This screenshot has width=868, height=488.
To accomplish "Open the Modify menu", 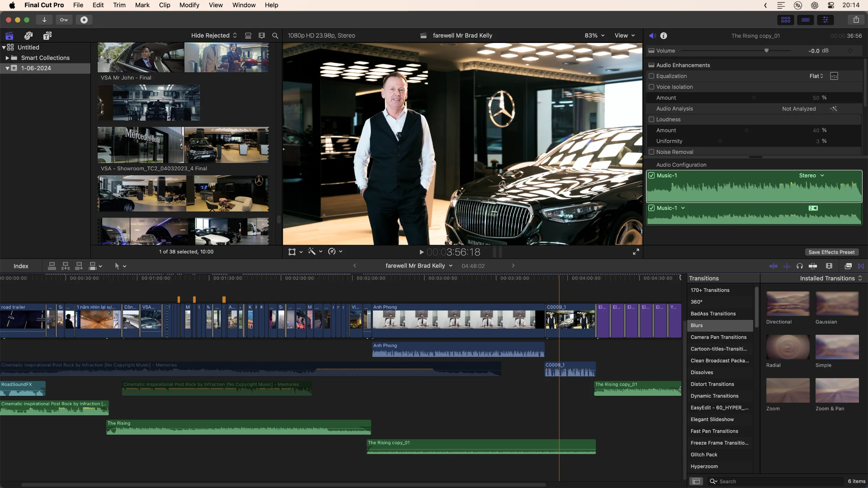I will click(x=189, y=5).
